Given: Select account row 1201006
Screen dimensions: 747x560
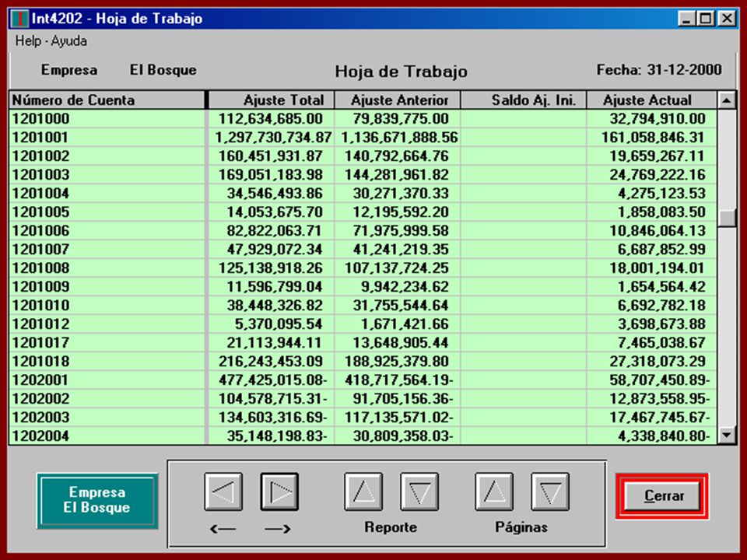Looking at the screenshot, I should [x=363, y=230].
